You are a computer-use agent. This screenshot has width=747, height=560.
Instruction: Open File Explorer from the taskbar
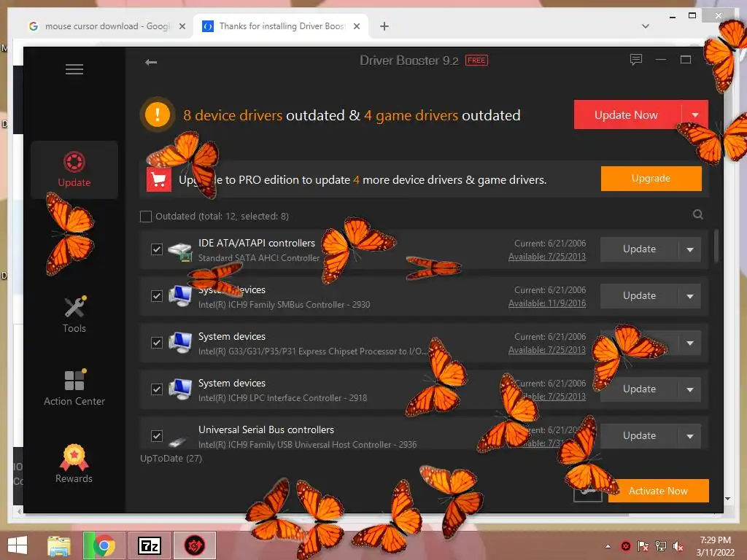[x=59, y=545]
